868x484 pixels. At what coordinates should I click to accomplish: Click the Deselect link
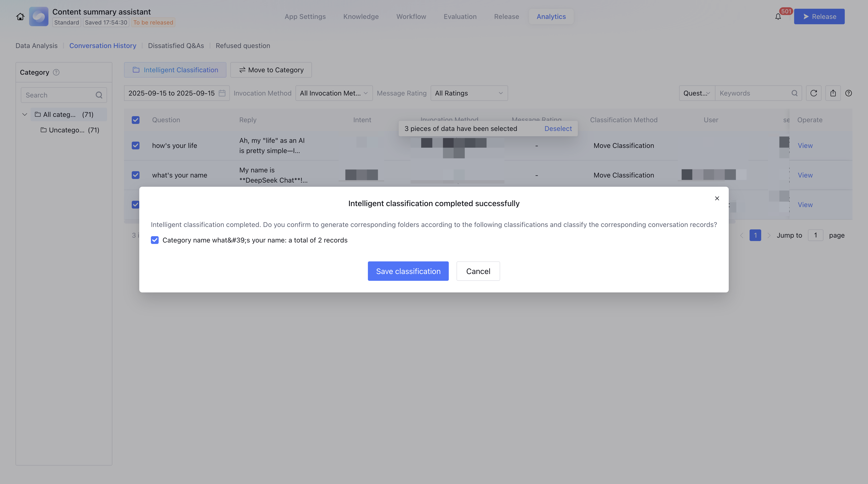(x=558, y=129)
